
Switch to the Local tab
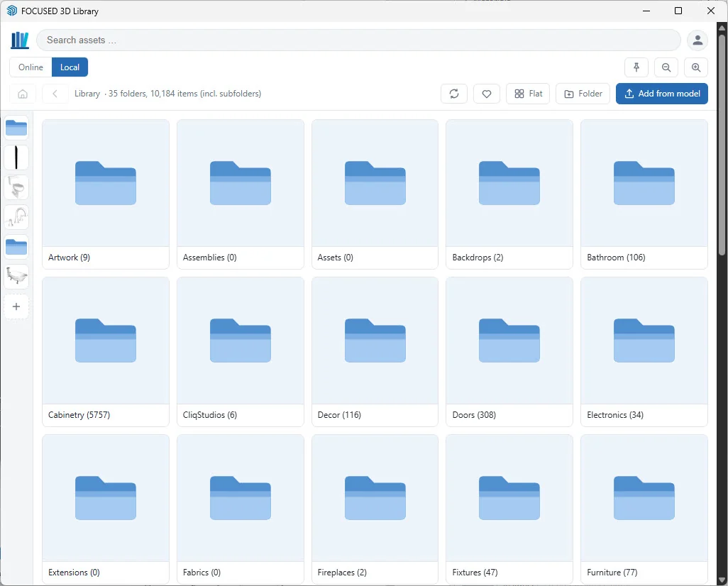coord(70,67)
